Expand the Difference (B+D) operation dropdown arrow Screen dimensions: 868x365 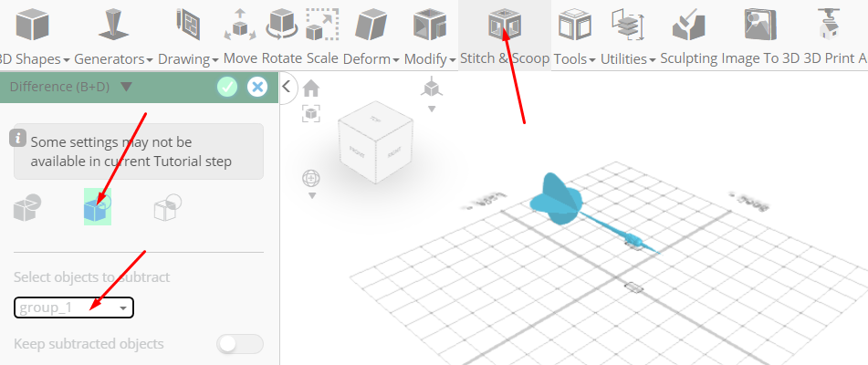126,87
